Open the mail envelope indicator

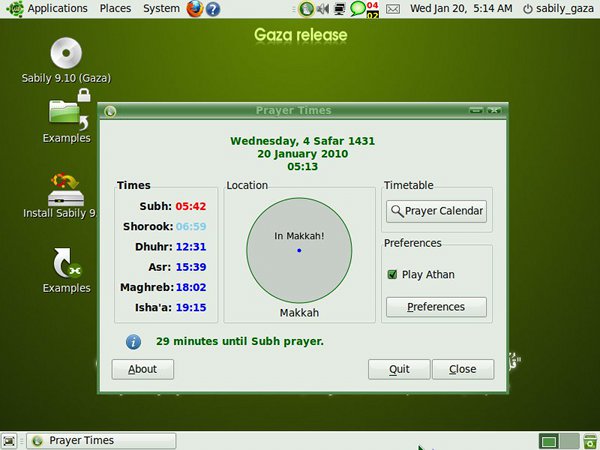[x=393, y=9]
